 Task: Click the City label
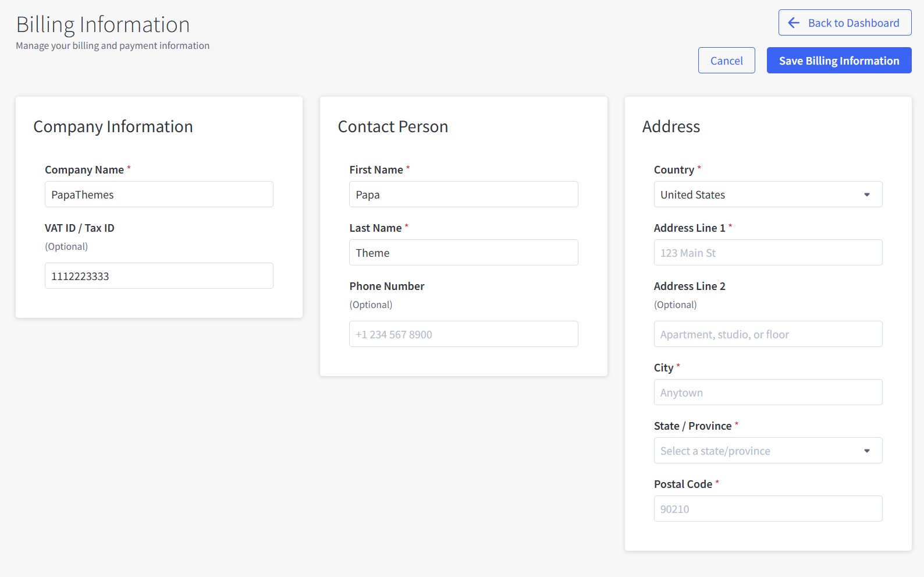[663, 368]
